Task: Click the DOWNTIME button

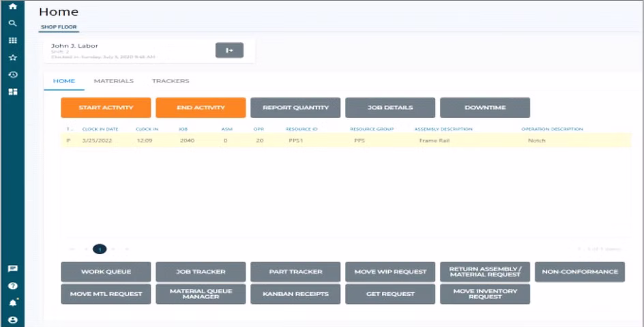Action: coord(485,108)
